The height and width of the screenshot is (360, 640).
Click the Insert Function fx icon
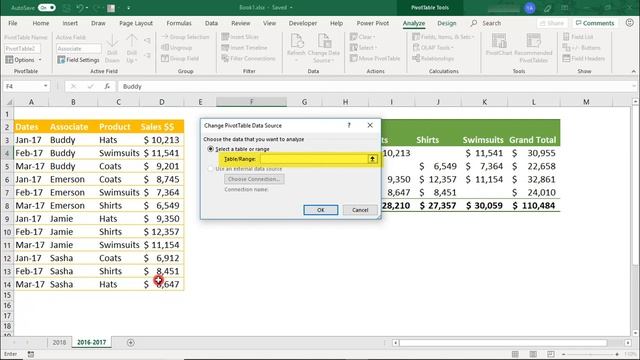107,86
